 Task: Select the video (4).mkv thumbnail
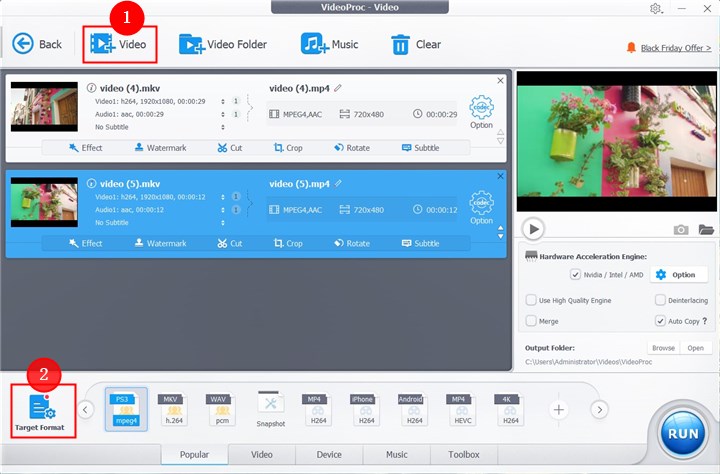point(44,107)
